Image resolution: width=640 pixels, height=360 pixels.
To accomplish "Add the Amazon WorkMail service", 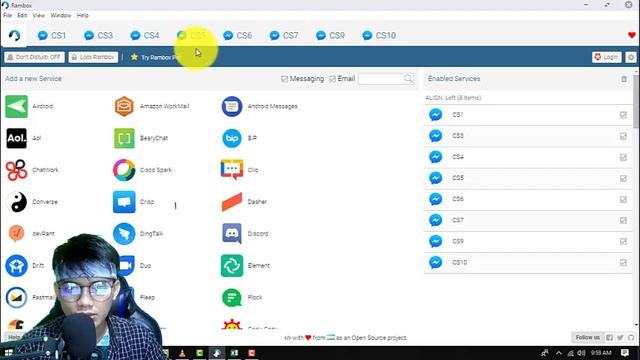I will coord(124,106).
